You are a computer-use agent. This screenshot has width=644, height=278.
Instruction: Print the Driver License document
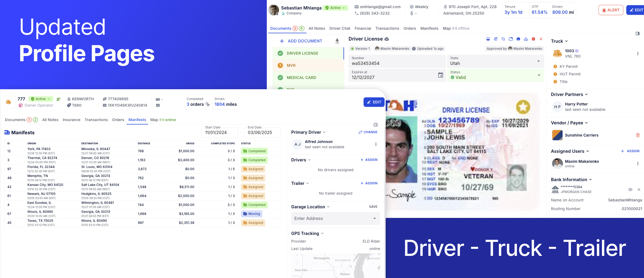pos(518,39)
